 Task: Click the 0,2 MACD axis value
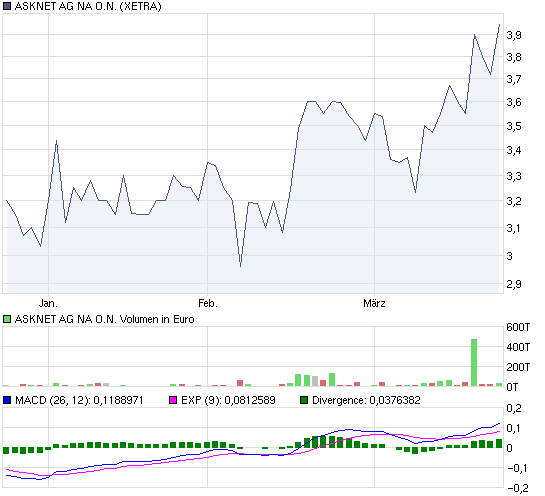[x=514, y=408]
